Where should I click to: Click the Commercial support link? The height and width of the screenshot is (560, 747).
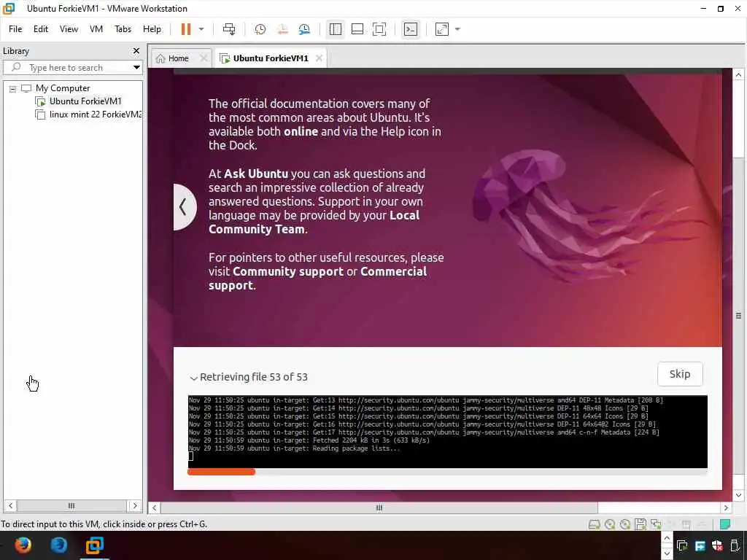(318, 278)
